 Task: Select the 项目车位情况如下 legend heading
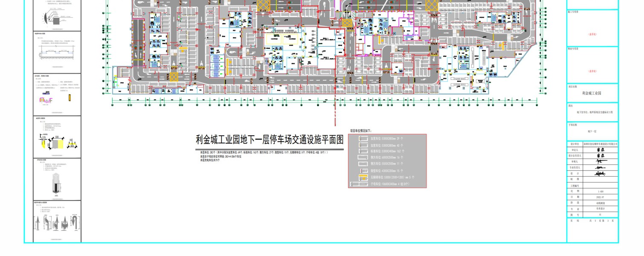361,131
